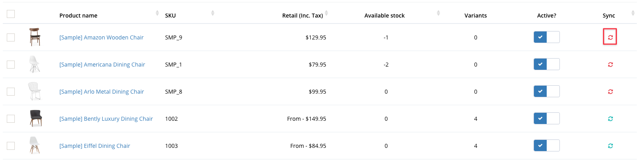644x161 pixels.
Task: Click red sync icon for Arlo Metal Chair
Action: coord(610,91)
